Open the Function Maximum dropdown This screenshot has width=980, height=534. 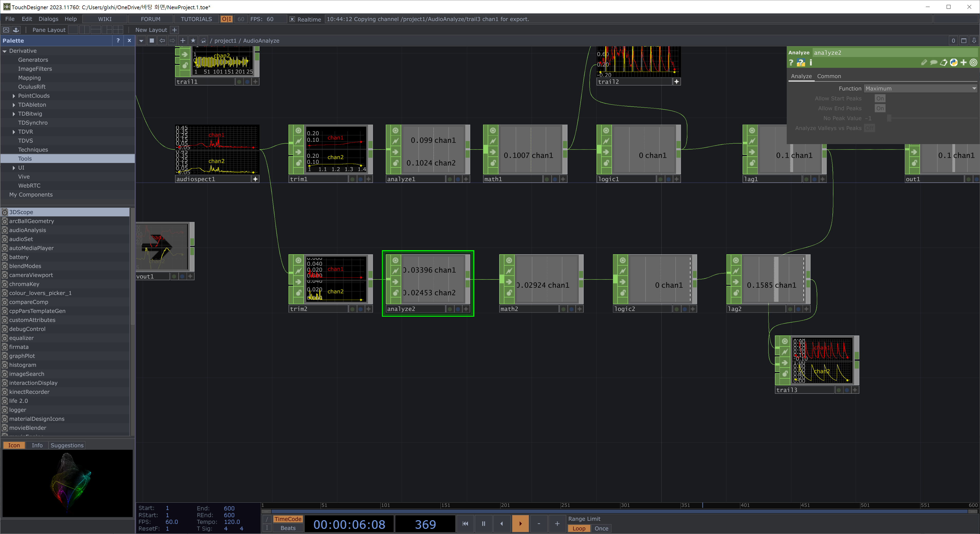920,88
